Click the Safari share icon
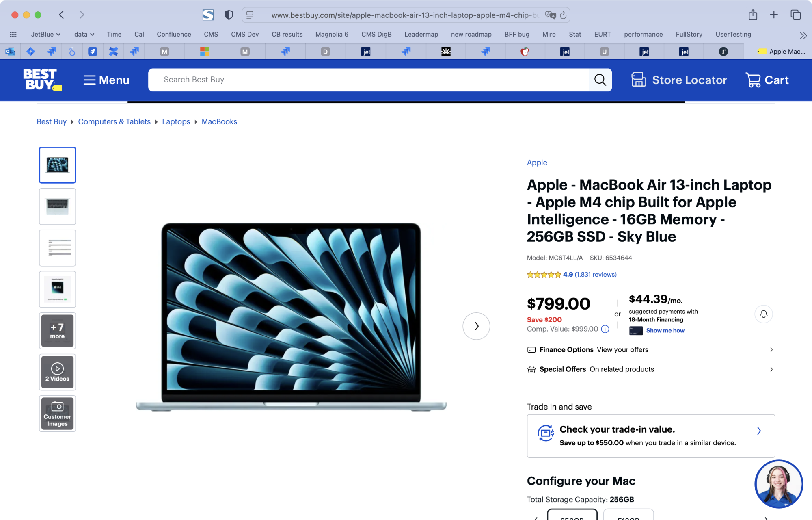Screen dimensions: 812x520 coord(753,14)
